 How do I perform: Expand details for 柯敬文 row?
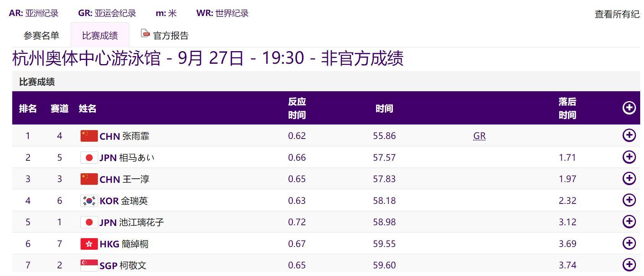point(629,265)
